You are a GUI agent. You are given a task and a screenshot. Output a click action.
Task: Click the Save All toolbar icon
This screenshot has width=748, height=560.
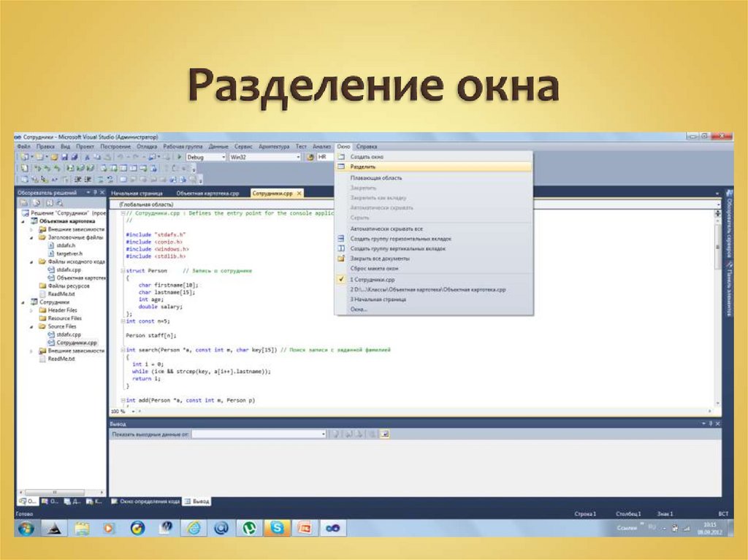coord(75,157)
